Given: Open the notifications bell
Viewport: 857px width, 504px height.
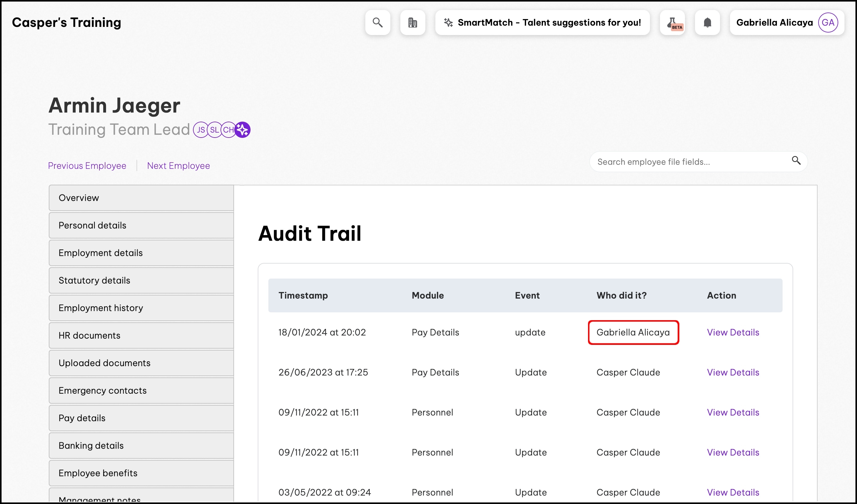Looking at the screenshot, I should [707, 23].
